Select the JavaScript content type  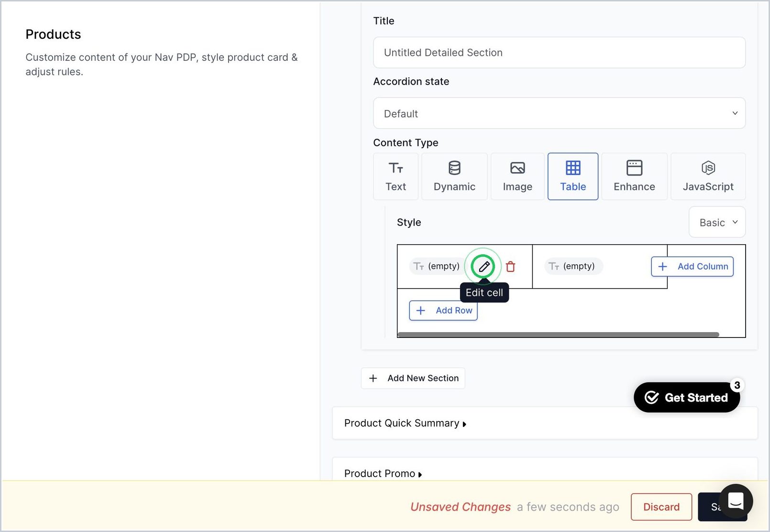click(x=708, y=176)
